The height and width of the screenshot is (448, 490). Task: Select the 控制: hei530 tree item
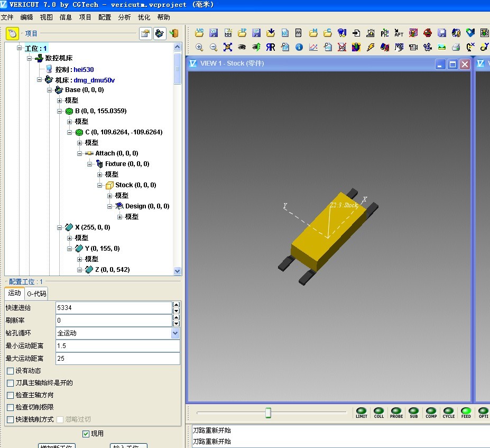[x=75, y=69]
